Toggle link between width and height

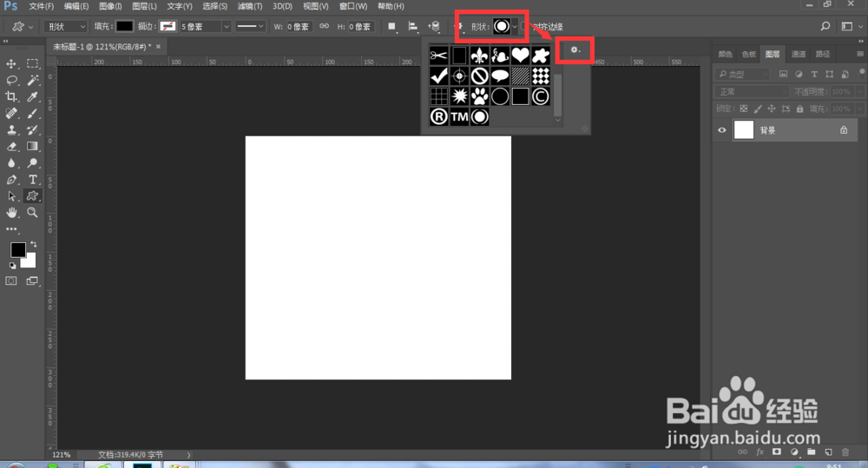point(325,26)
